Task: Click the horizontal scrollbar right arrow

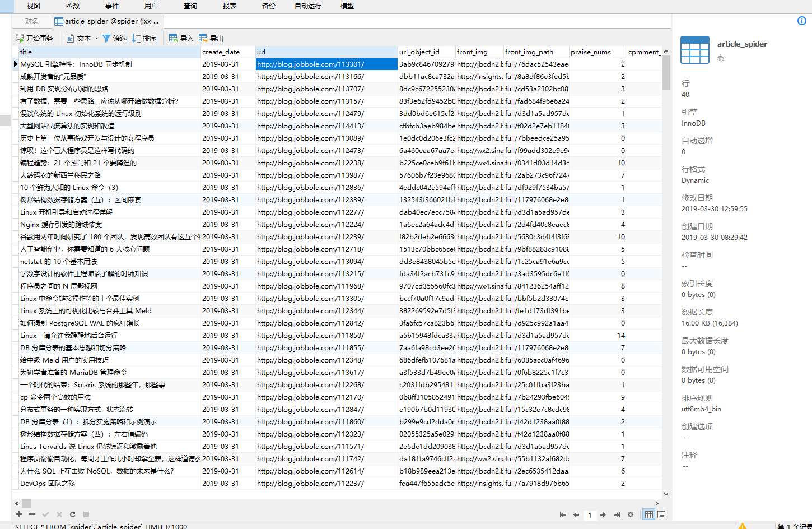Action: tap(657, 503)
